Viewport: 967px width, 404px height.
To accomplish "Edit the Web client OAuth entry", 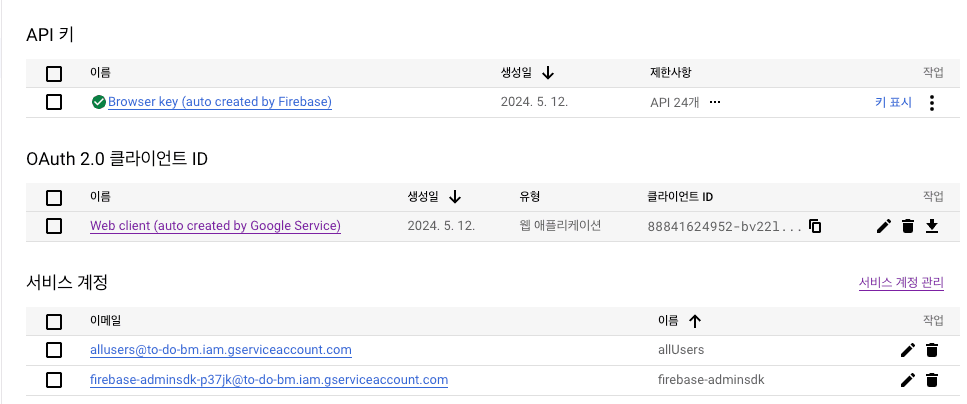I will click(x=884, y=226).
